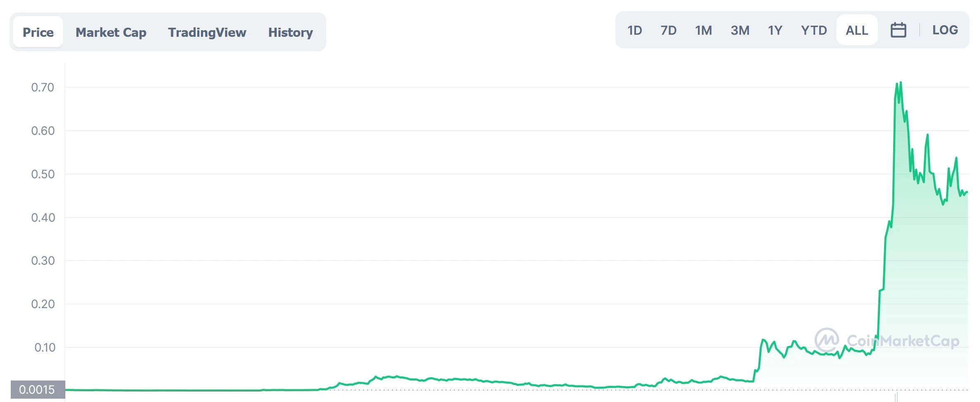Viewport: 980px width, 402px height.
Task: Click the 0.20 y-axis label
Action: click(x=43, y=304)
